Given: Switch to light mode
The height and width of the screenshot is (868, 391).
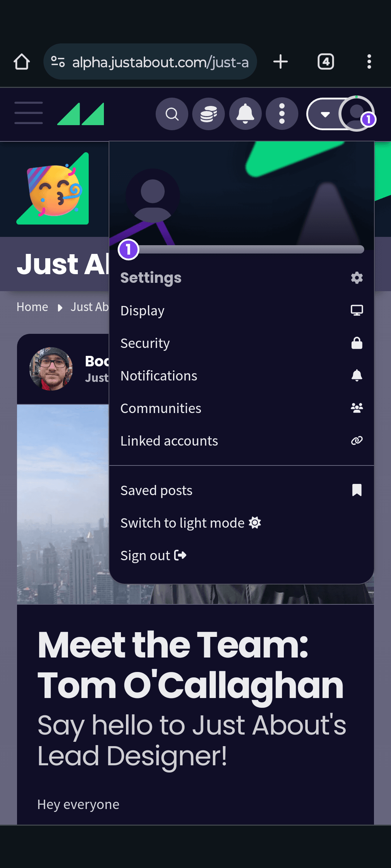Looking at the screenshot, I should [191, 523].
